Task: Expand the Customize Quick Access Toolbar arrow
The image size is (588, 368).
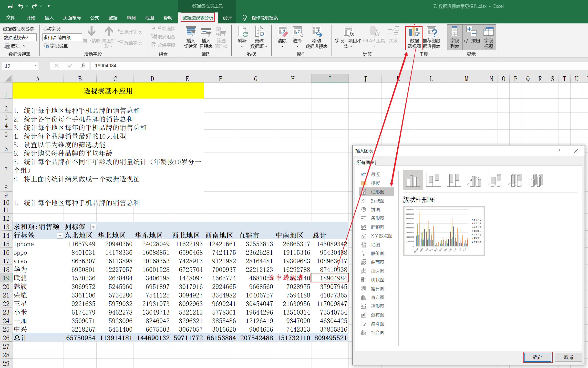Action: (49, 6)
